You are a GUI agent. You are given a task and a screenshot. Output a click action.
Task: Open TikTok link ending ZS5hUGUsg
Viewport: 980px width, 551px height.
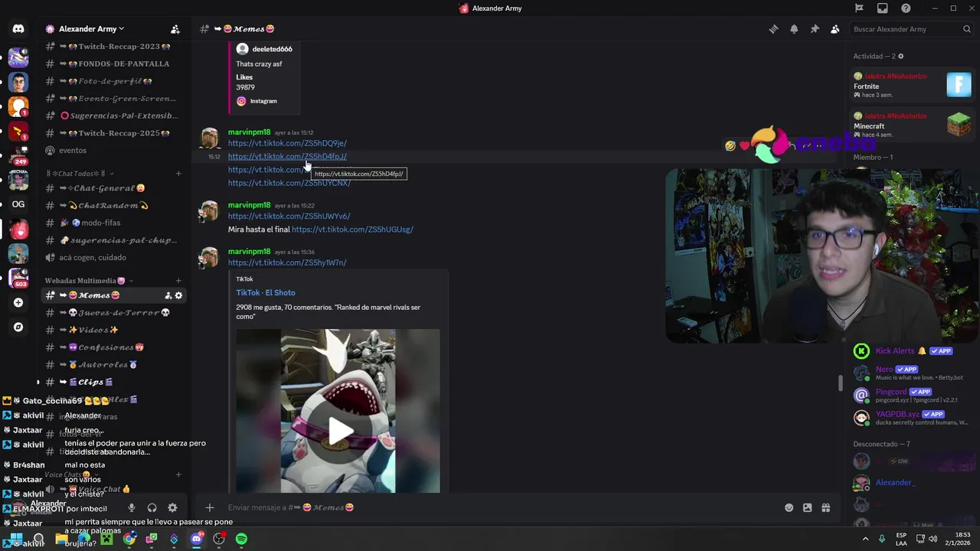click(352, 230)
